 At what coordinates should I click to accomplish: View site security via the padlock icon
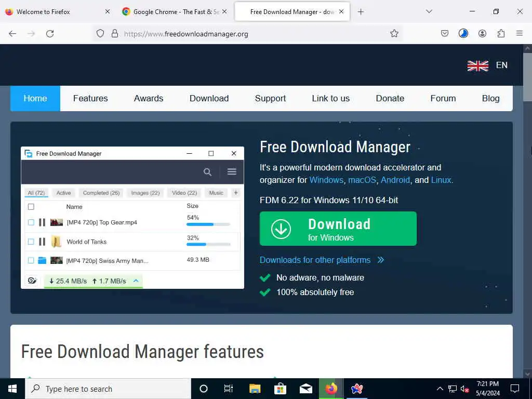pyautogui.click(x=115, y=33)
